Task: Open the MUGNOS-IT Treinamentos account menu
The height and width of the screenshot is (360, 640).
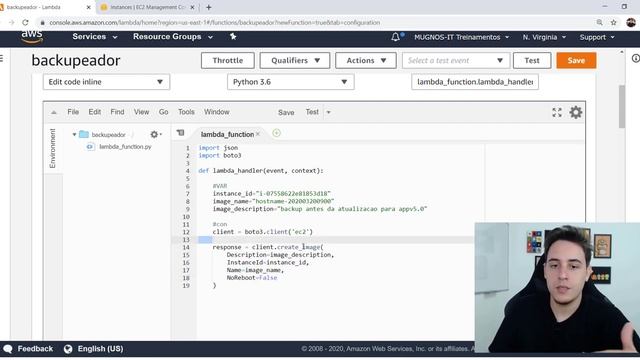Action: tap(462, 37)
